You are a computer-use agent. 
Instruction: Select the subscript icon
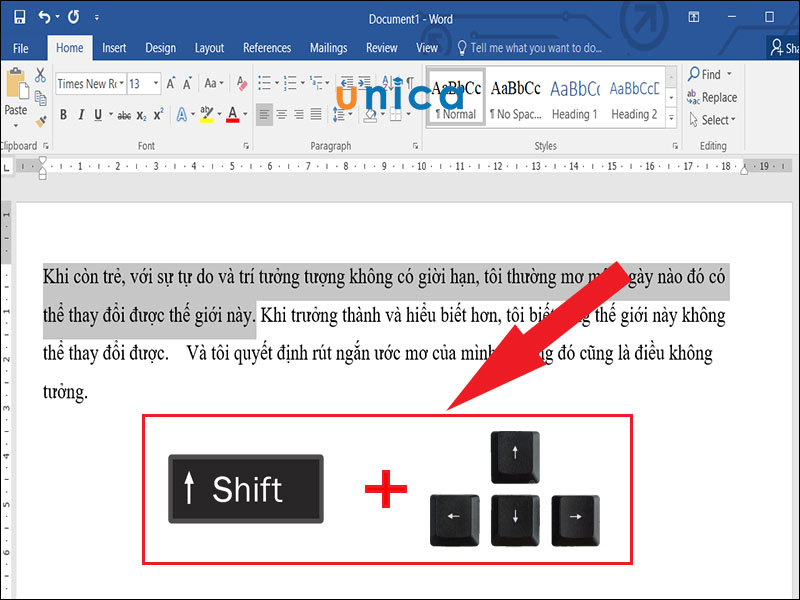(x=141, y=114)
